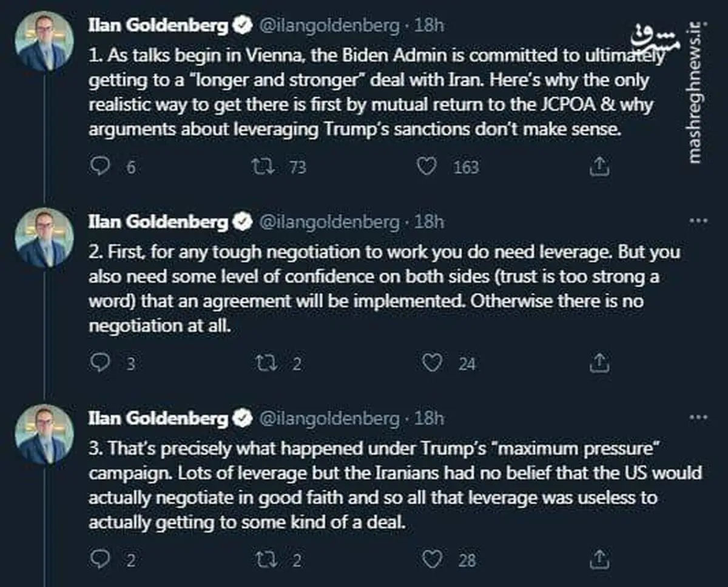Open Ilan Goldenberg's avatar on third tweet
Image resolution: width=728 pixels, height=587 pixels.
point(44,434)
